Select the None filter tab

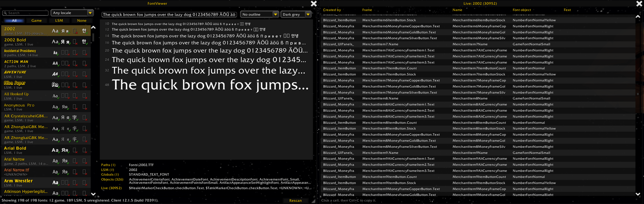click(x=82, y=21)
